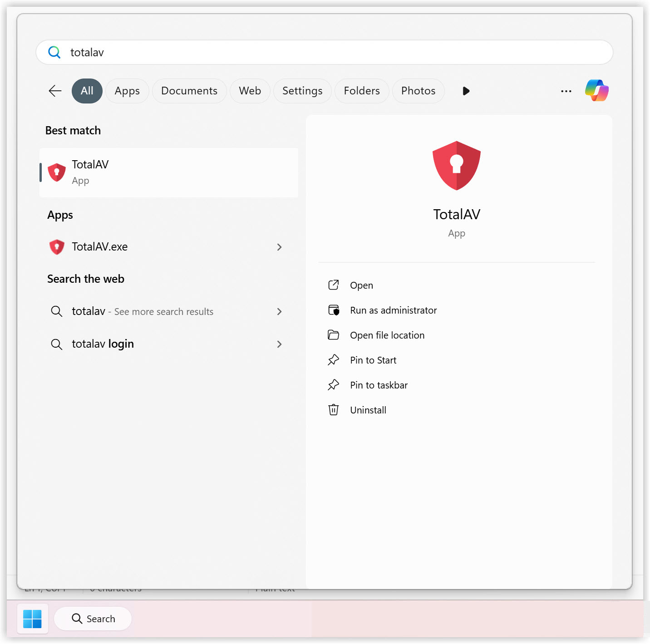
Task: Expand the totalav login suggestion arrow
Action: point(279,344)
